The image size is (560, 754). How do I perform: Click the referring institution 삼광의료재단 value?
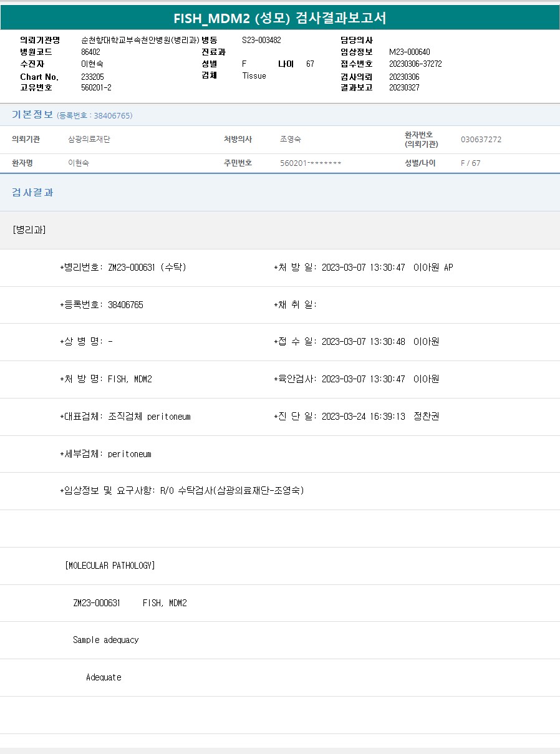coord(89,140)
